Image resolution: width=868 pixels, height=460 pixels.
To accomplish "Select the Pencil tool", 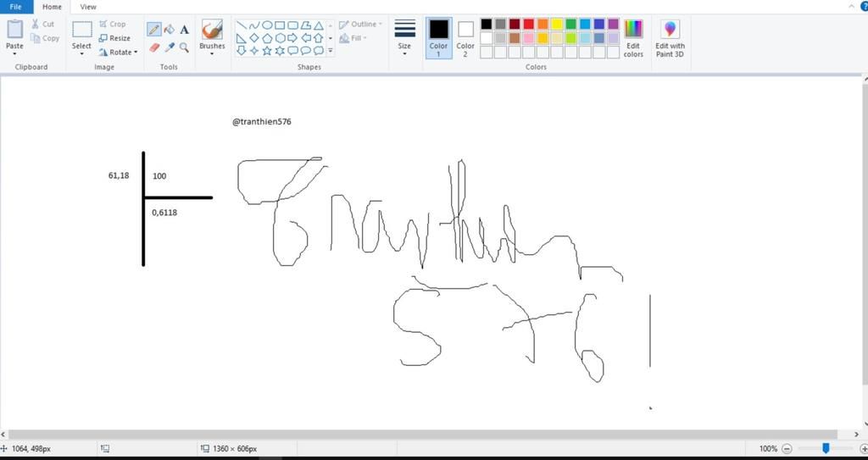I will tap(154, 30).
